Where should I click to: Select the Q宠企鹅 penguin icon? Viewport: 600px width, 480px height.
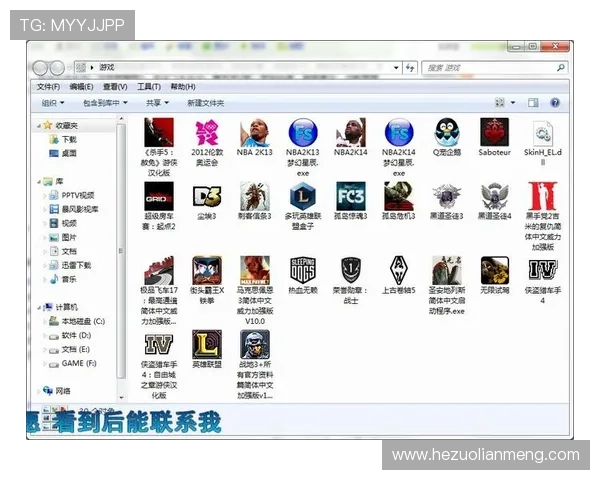pos(447,132)
